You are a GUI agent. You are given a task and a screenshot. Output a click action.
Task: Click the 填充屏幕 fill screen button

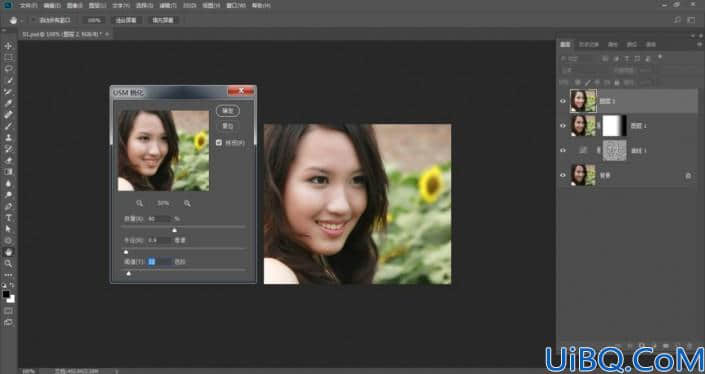(x=163, y=20)
